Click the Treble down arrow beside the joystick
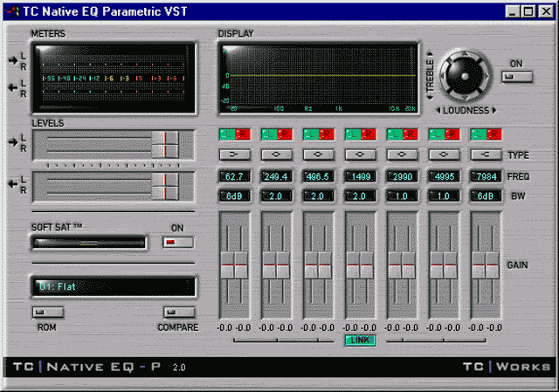Image resolution: width=559 pixels, height=392 pixels. [x=430, y=97]
